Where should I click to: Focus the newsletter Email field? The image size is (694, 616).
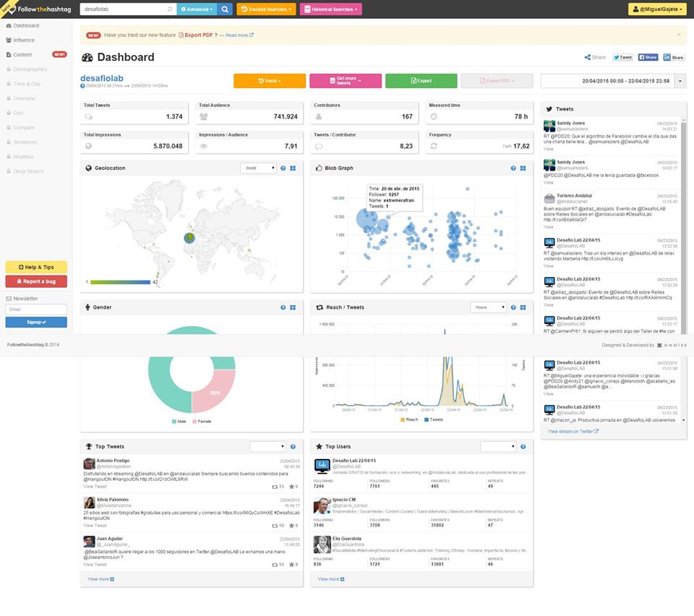coord(36,309)
